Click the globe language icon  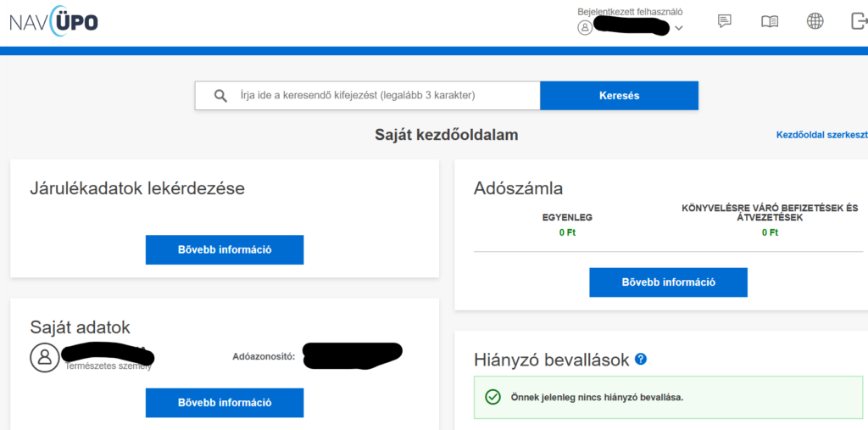tap(815, 22)
